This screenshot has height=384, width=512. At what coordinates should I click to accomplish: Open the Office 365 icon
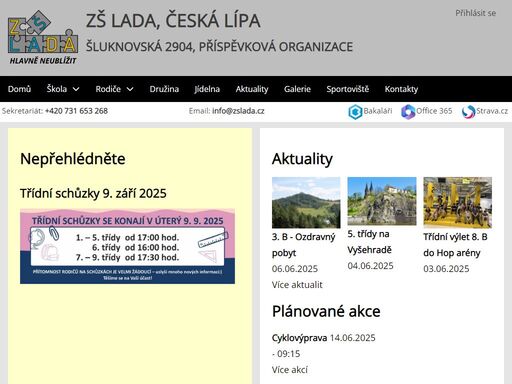pyautogui.click(x=408, y=112)
